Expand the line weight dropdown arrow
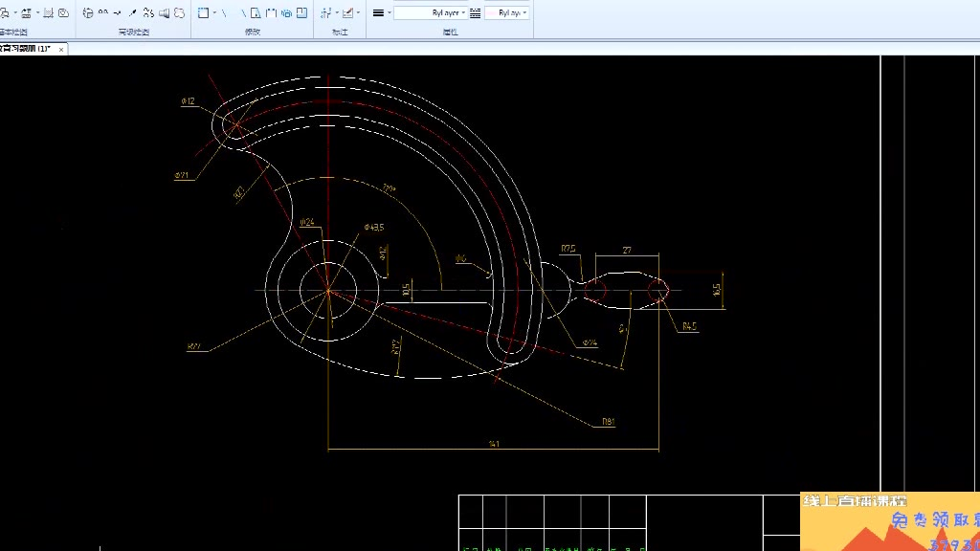 [389, 13]
